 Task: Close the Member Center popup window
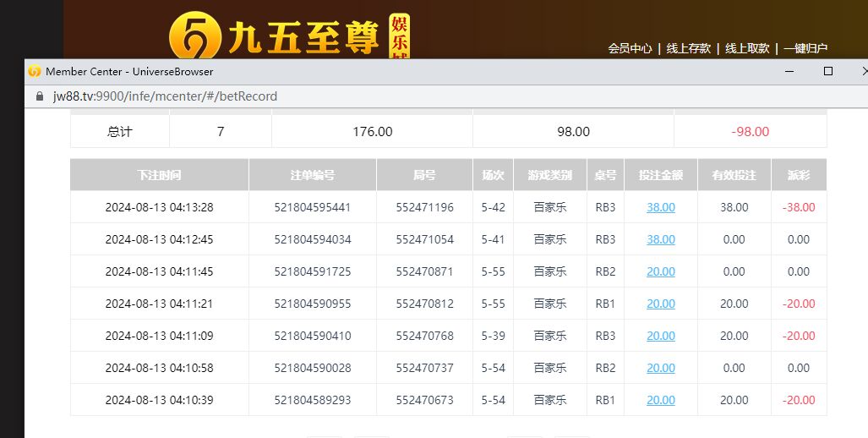862,72
